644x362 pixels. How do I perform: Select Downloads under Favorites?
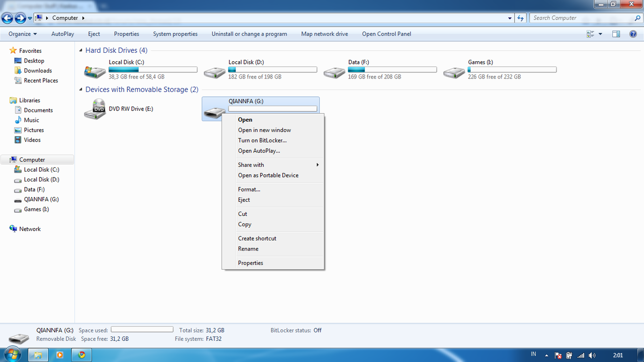tap(38, 71)
